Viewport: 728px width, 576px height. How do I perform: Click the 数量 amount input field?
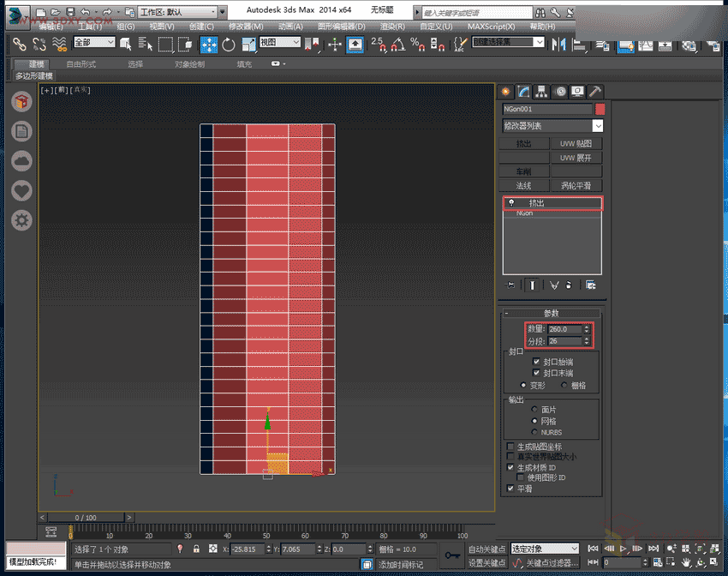[564, 329]
